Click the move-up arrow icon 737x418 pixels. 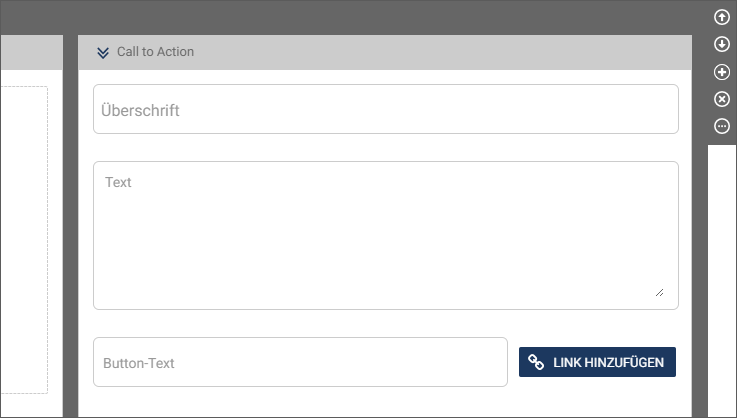pyautogui.click(x=721, y=17)
